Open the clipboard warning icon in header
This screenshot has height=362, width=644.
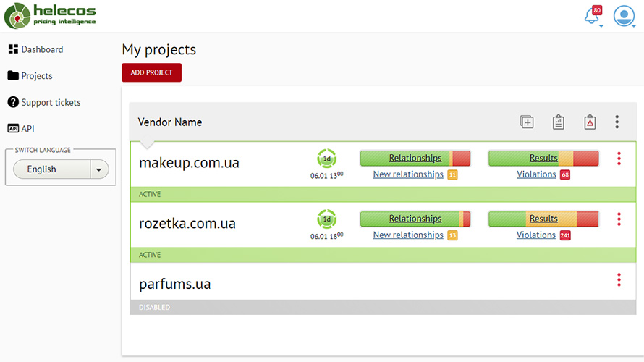click(590, 122)
